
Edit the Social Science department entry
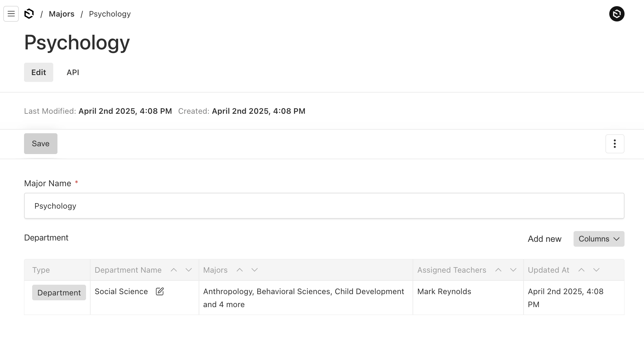tap(160, 292)
